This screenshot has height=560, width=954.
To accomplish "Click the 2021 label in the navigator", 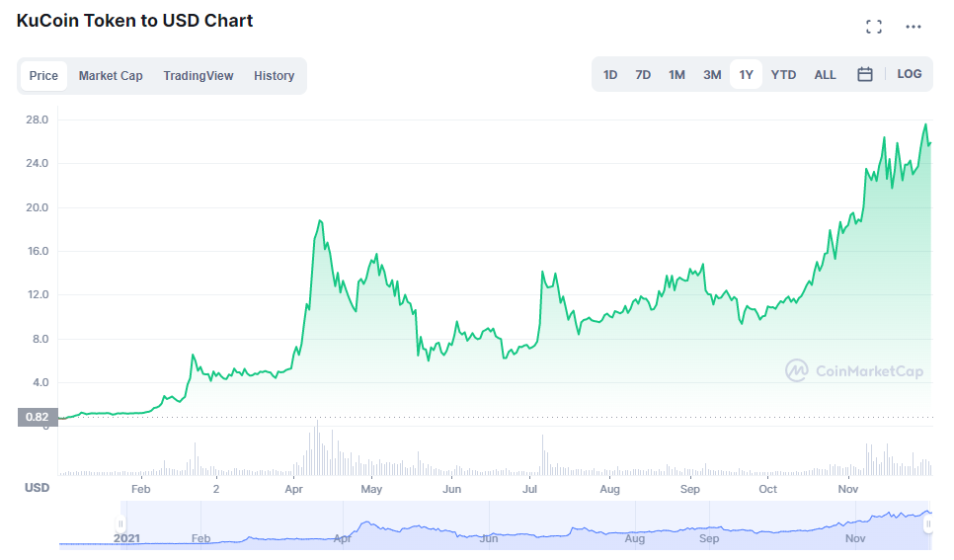I will pyautogui.click(x=126, y=538).
